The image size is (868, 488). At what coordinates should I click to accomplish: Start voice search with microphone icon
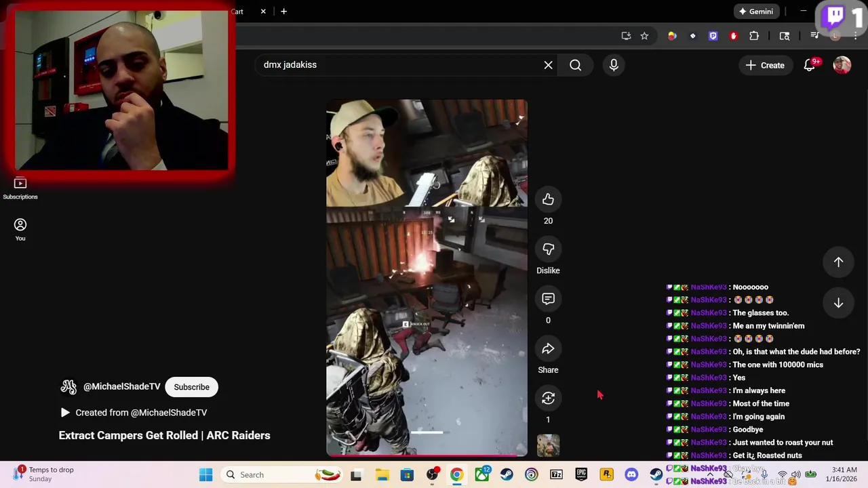pos(614,65)
